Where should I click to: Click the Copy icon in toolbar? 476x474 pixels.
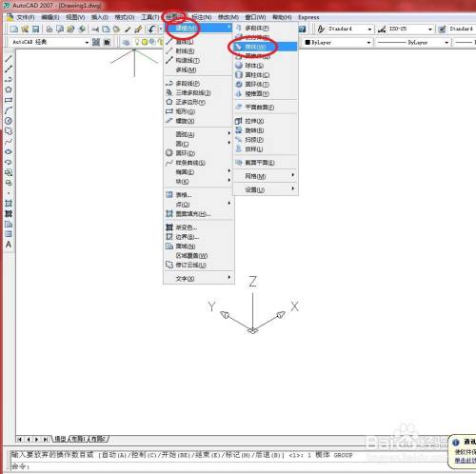(x=106, y=30)
